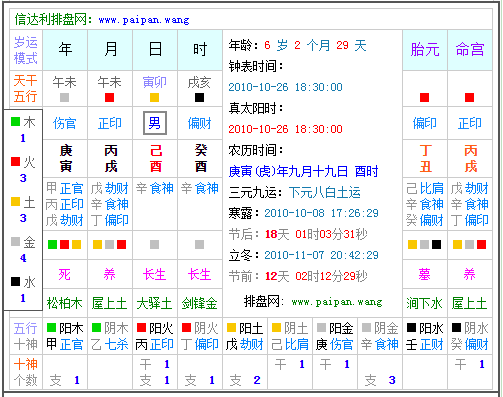Click the 涧下水 nayin label

[x=424, y=303]
